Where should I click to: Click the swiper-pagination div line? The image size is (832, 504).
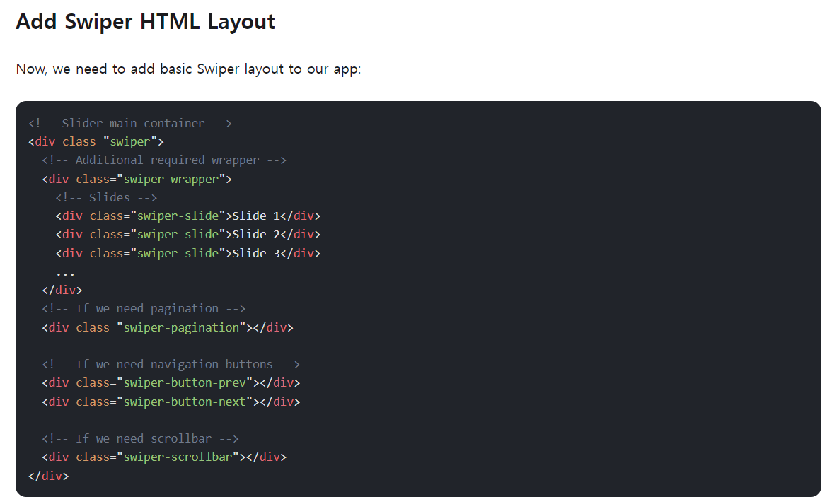(x=168, y=327)
